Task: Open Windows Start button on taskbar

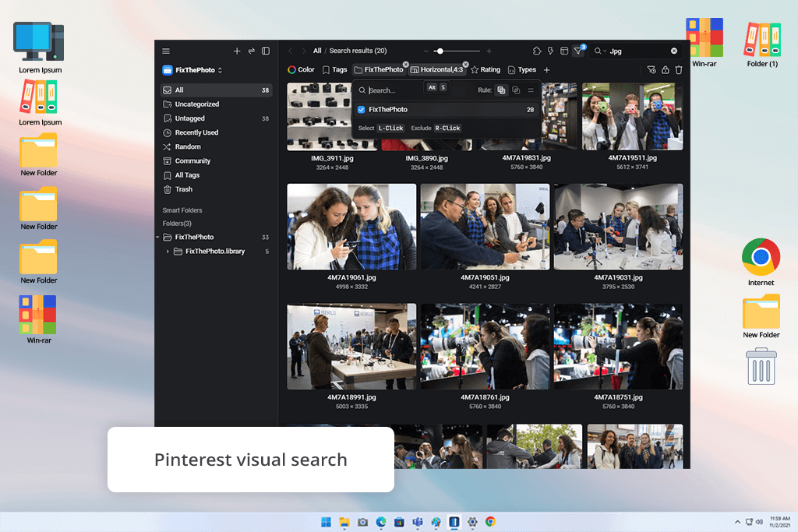Action: click(x=327, y=522)
